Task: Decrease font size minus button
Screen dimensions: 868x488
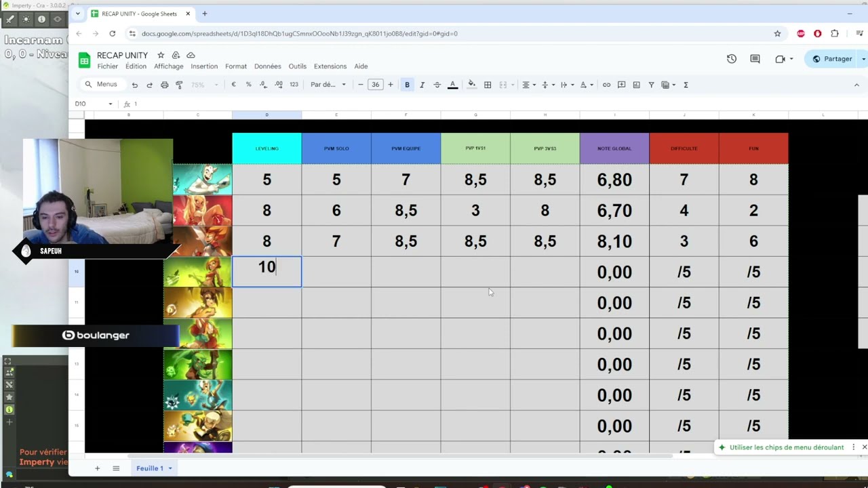Action: click(x=360, y=85)
